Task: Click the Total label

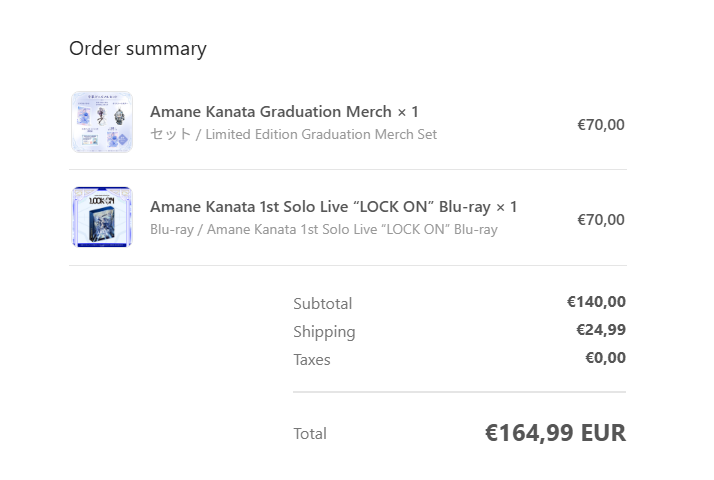Action: pos(309,433)
